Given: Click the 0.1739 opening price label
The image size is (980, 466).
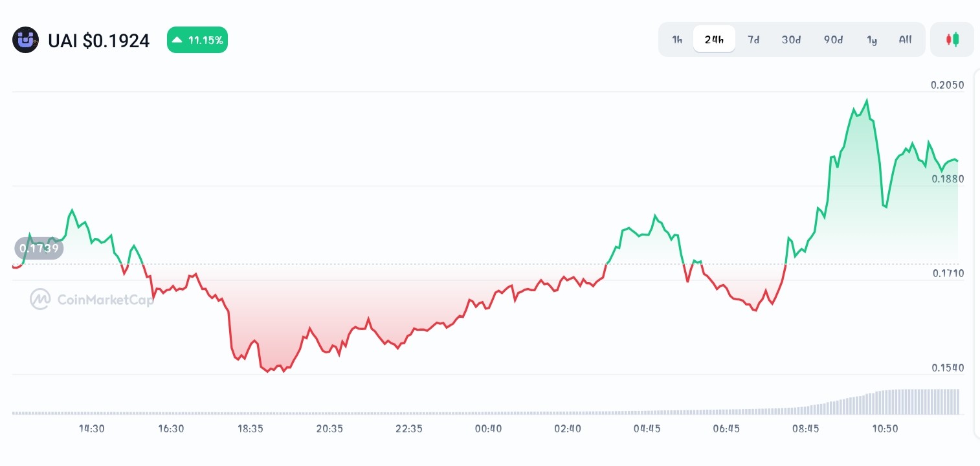Looking at the screenshot, I should click(x=39, y=248).
